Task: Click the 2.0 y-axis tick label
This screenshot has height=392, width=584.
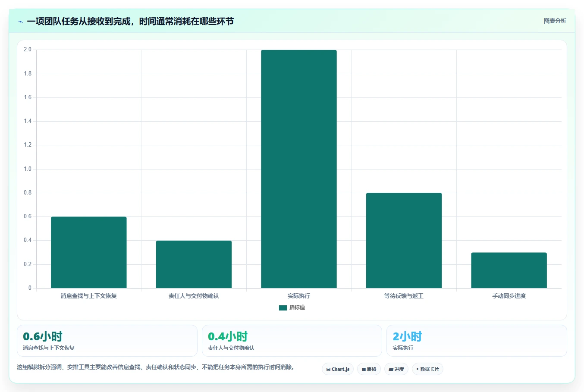Action: point(28,50)
